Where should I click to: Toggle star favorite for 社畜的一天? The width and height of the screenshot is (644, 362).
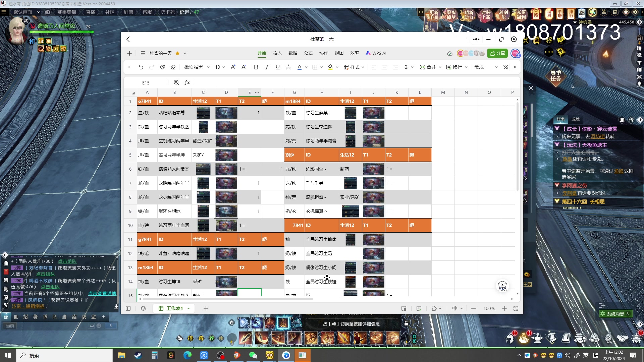(x=177, y=53)
